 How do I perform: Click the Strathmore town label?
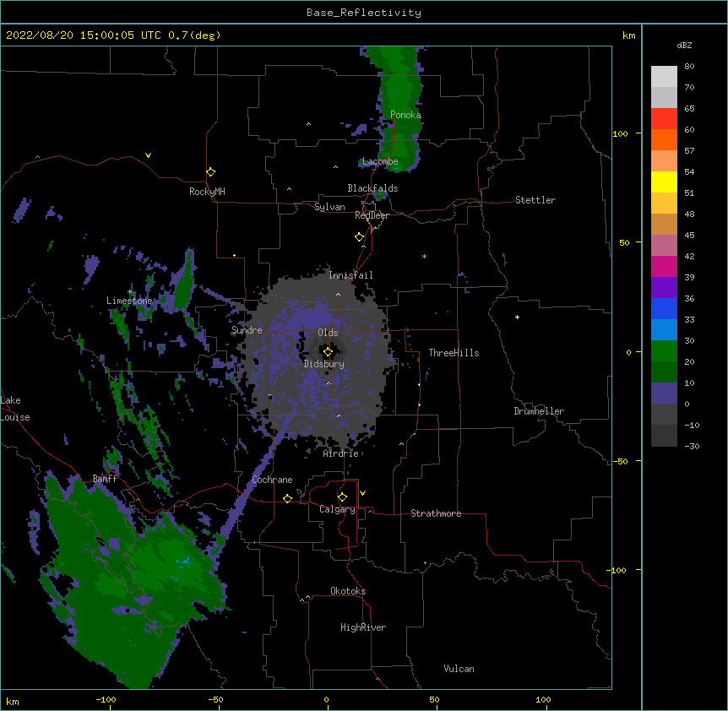[436, 513]
